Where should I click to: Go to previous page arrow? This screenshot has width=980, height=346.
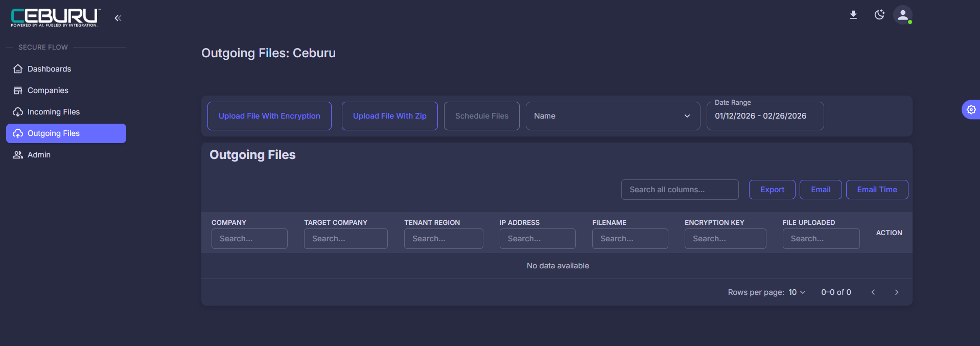[x=873, y=292]
